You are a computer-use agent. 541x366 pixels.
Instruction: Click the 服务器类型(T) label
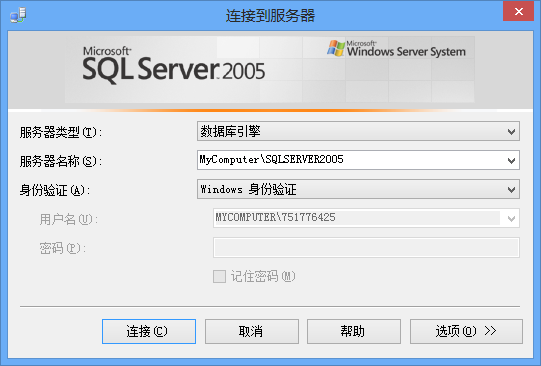[x=61, y=132]
